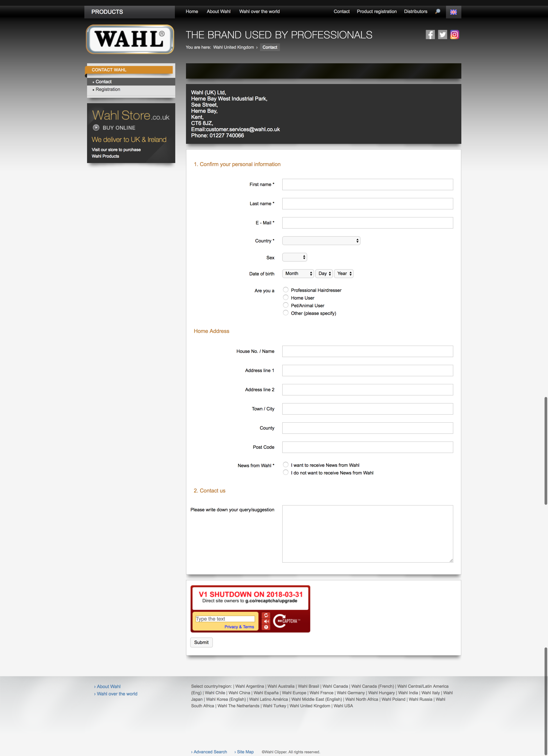Open the Wahl Facebook page icon
Image resolution: width=548 pixels, height=756 pixels.
430,35
